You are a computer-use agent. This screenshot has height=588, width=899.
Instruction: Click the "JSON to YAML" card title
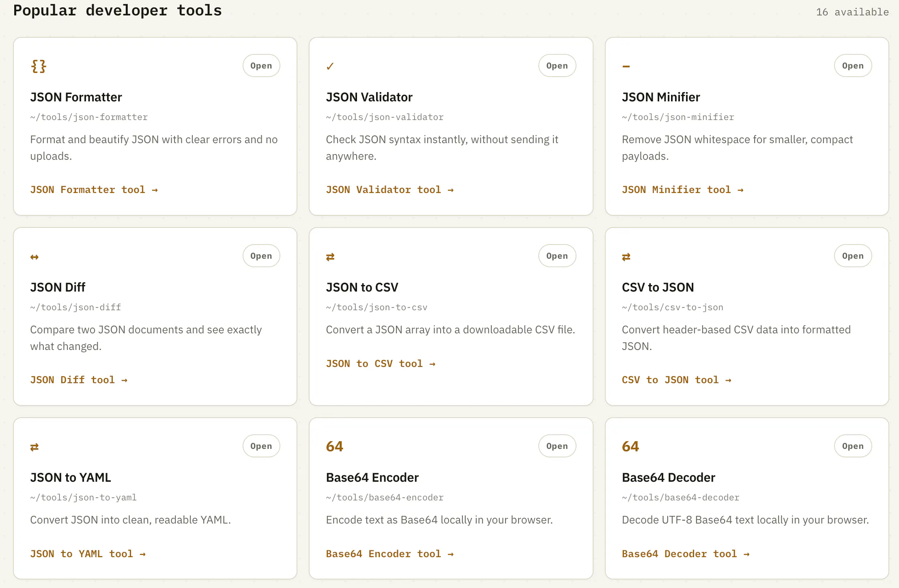coord(71,478)
